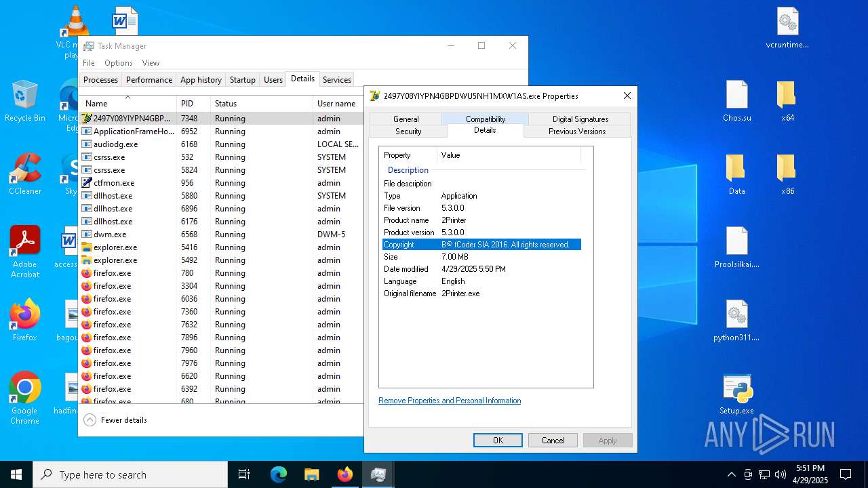Launch Microsoft Edge from the taskbar
This screenshot has width=868, height=488.
[279, 474]
